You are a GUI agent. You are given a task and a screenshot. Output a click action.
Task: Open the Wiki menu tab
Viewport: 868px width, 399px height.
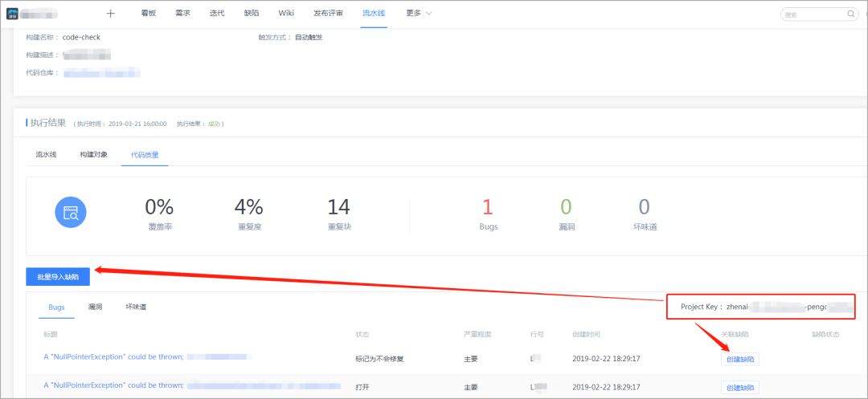coord(286,14)
